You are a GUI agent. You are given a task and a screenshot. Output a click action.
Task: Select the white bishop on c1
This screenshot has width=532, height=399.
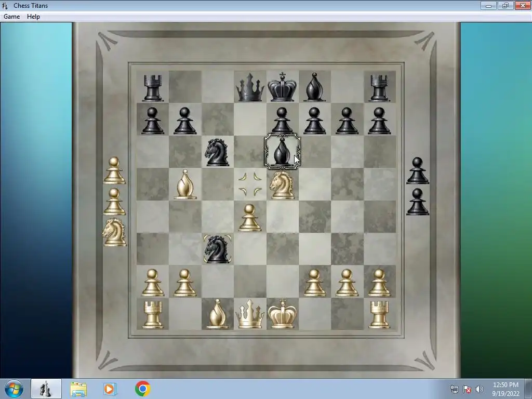click(x=217, y=314)
